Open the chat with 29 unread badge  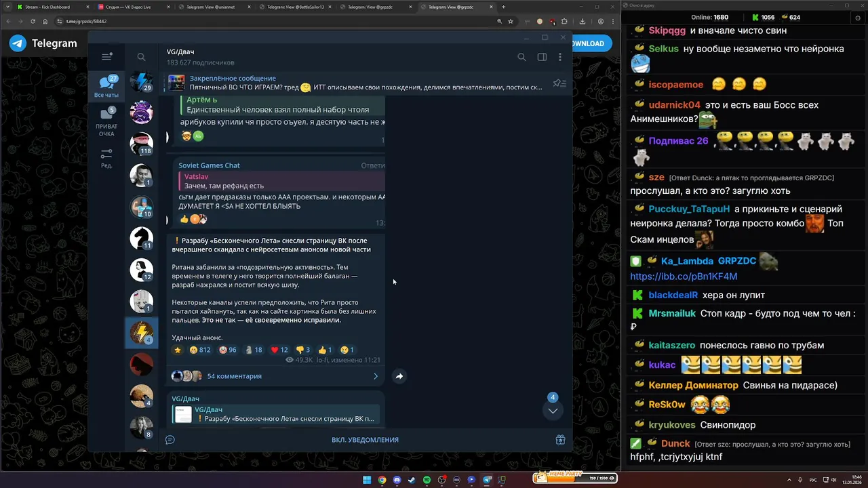142,81
